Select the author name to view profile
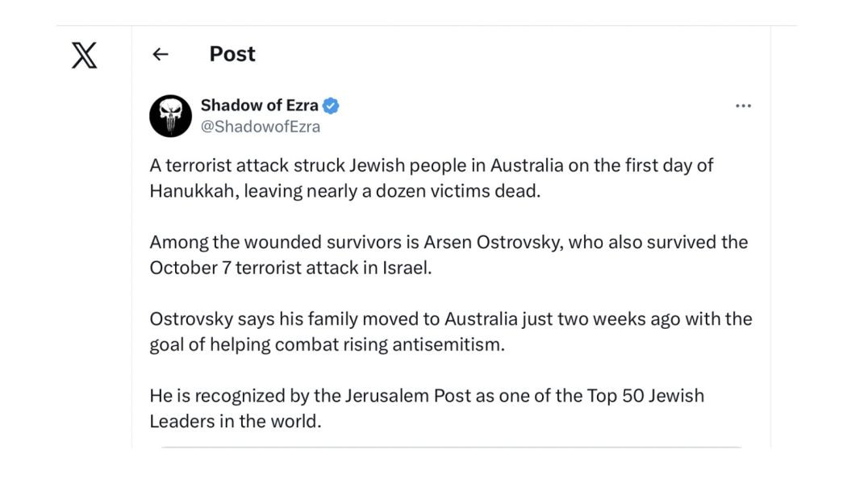 [x=260, y=105]
